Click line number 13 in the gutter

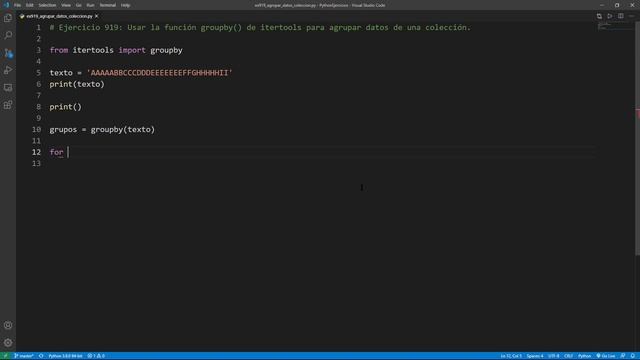pos(36,164)
